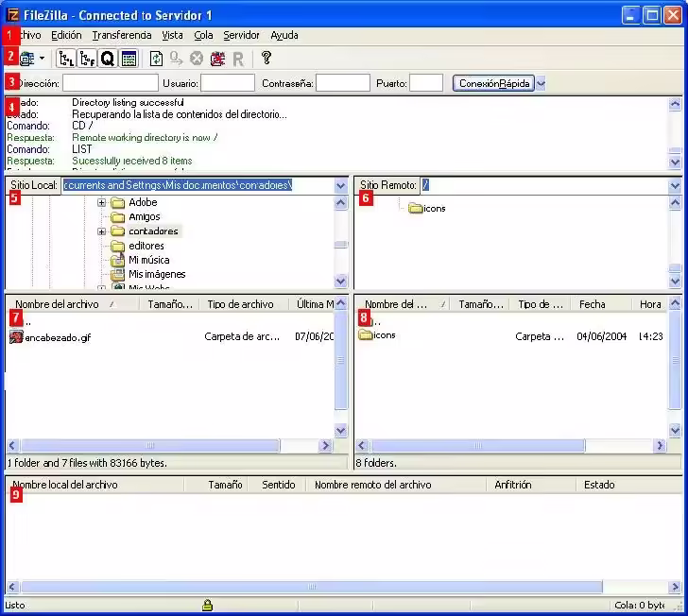Image resolution: width=688 pixels, height=616 pixels.
Task: Click the queue pane horizontal scrollbar thumb
Action: click(312, 587)
